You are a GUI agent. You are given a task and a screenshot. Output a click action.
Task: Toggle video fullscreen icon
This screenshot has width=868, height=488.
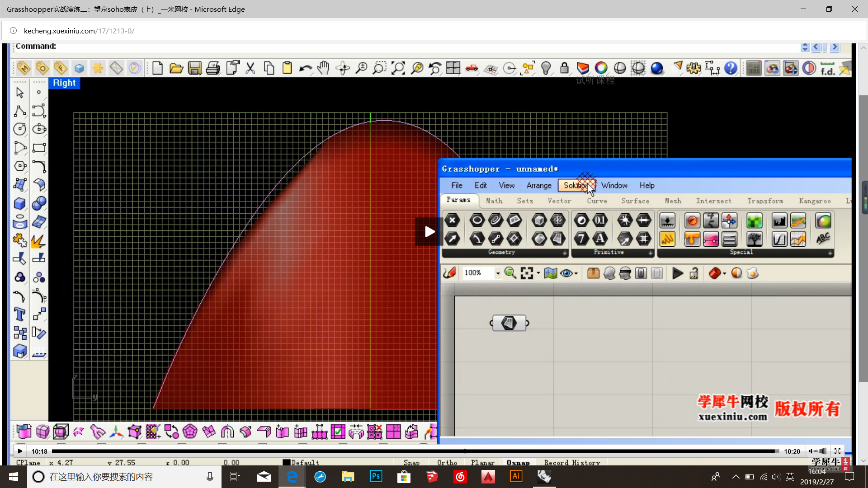pyautogui.click(x=837, y=451)
